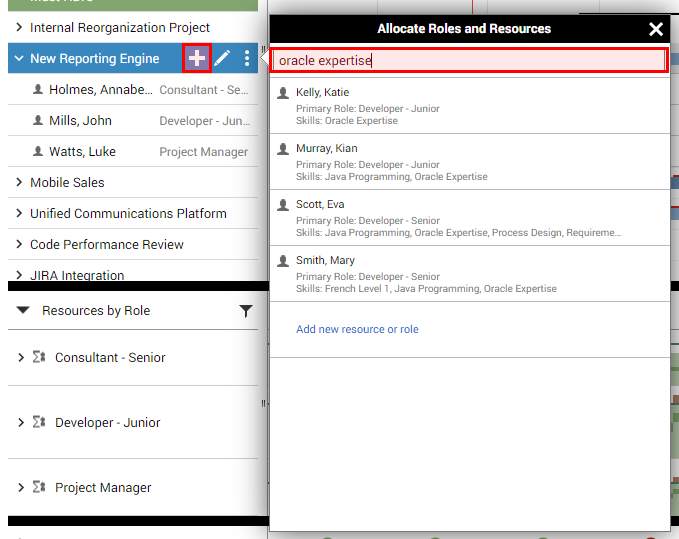Image resolution: width=679 pixels, height=539 pixels.
Task: Open the three-dot menu for New Reporting Engine
Action: click(247, 58)
